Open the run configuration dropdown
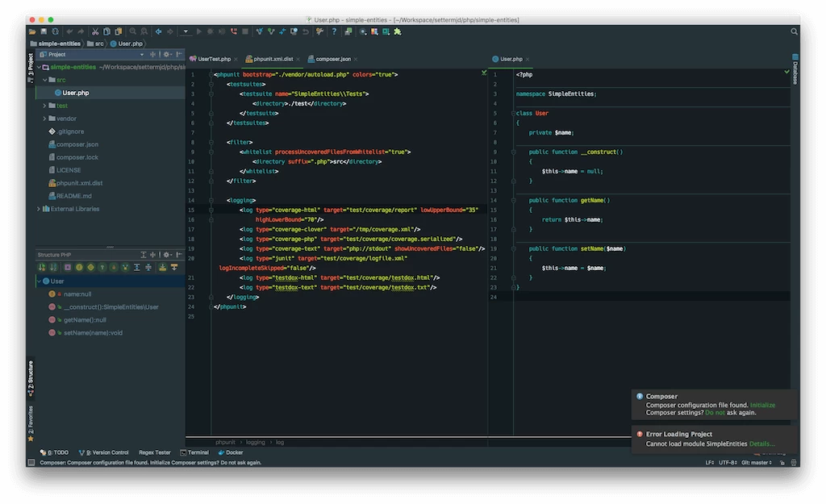 tap(186, 31)
